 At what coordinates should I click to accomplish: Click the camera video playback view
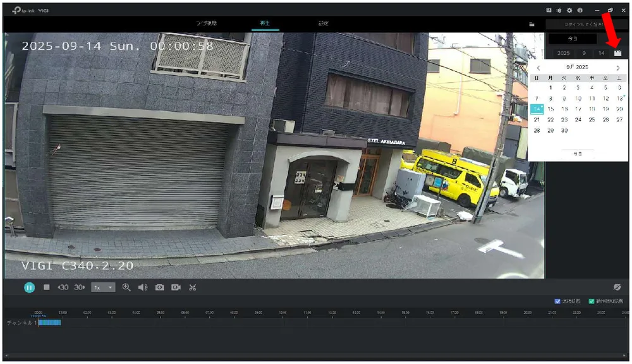274,155
